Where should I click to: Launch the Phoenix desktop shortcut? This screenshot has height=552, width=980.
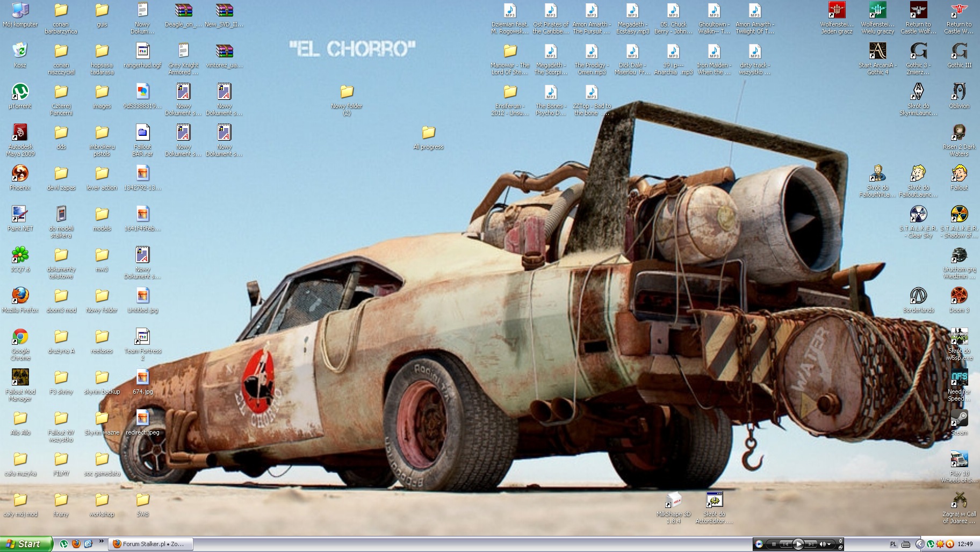(x=20, y=178)
